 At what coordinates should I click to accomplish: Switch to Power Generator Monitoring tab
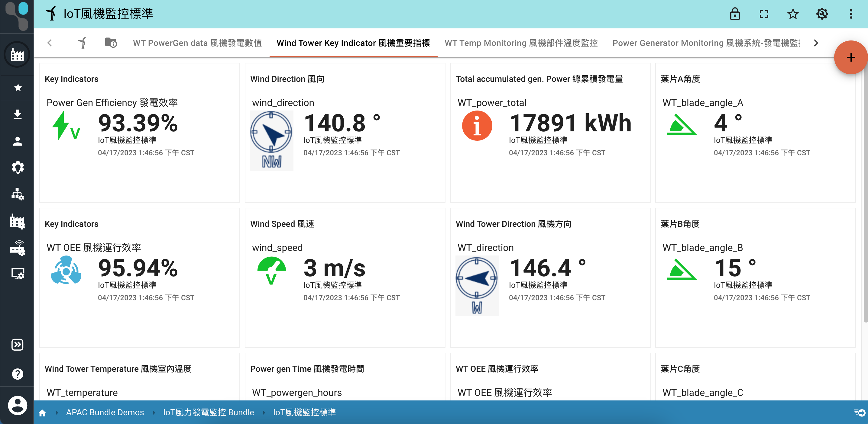click(x=706, y=43)
